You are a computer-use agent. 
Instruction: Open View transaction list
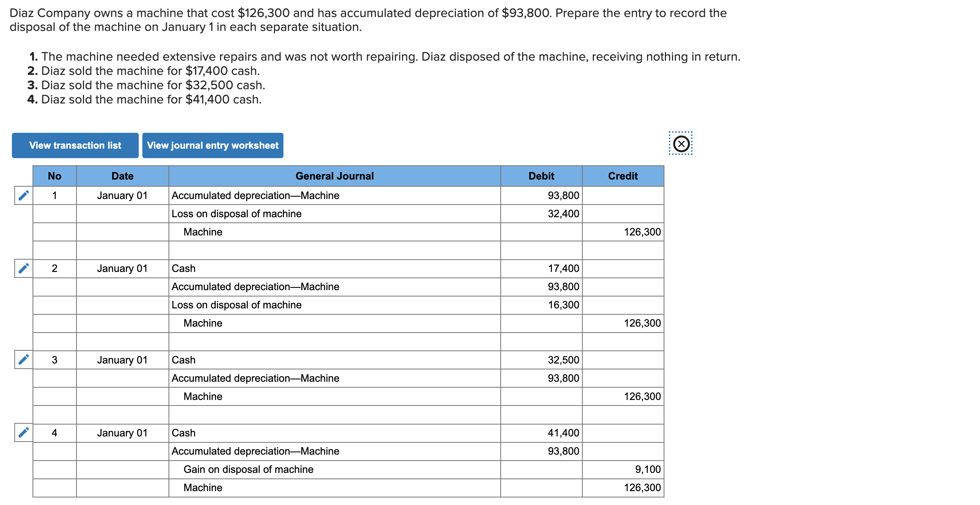point(75,145)
